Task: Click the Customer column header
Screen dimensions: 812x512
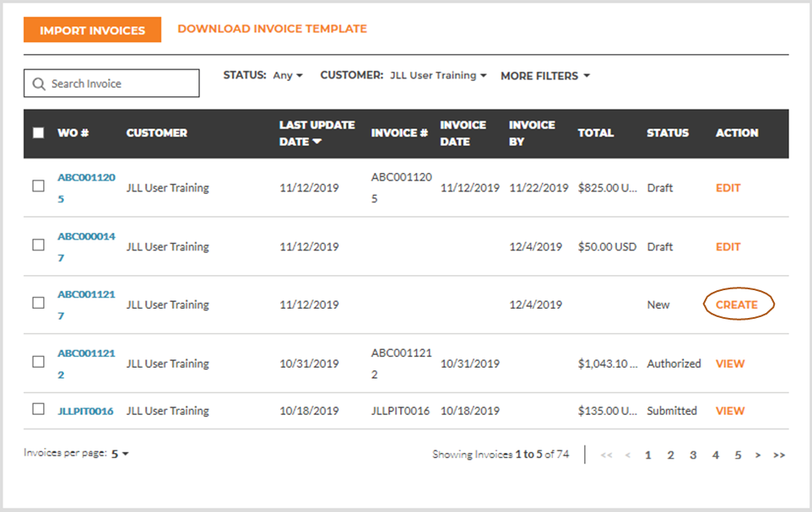Action: coord(157,133)
